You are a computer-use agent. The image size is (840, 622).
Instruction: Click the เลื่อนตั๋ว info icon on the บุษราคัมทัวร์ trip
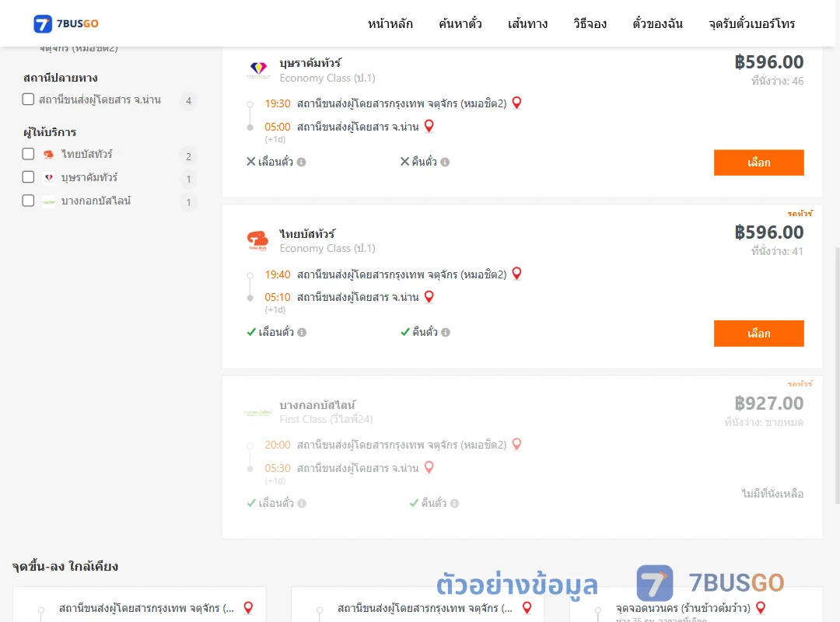(x=302, y=162)
